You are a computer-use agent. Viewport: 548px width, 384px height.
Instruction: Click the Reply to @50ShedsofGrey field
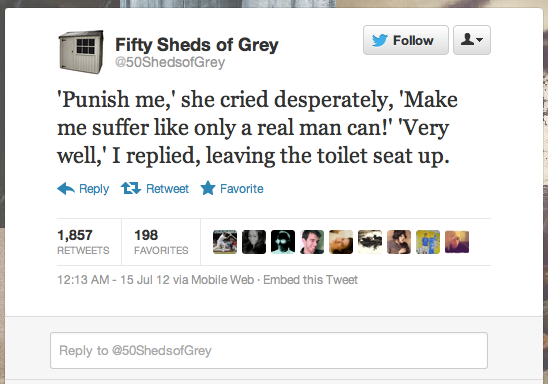click(x=269, y=350)
